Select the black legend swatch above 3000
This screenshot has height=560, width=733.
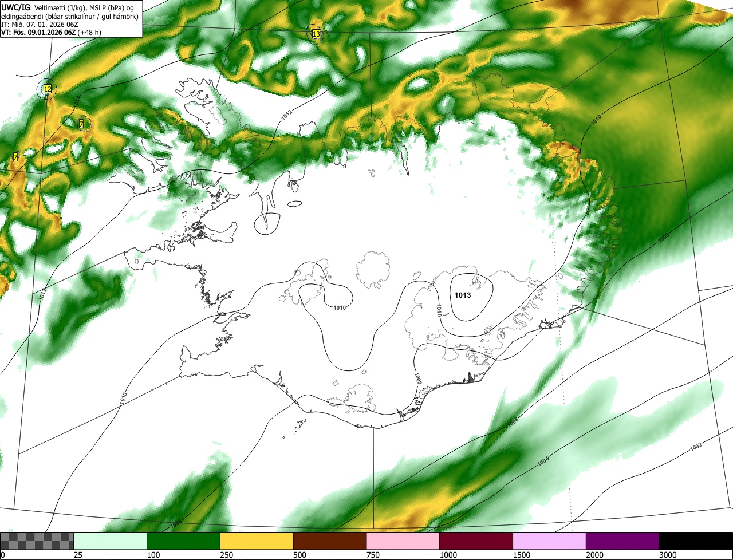coord(696,541)
